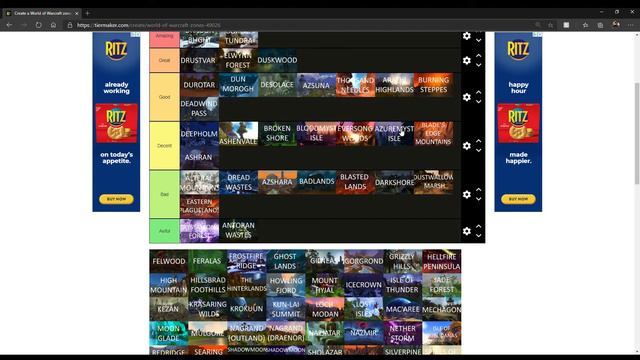The height and width of the screenshot is (360, 640).
Task: Move the Good tier down
Action: coord(479,102)
